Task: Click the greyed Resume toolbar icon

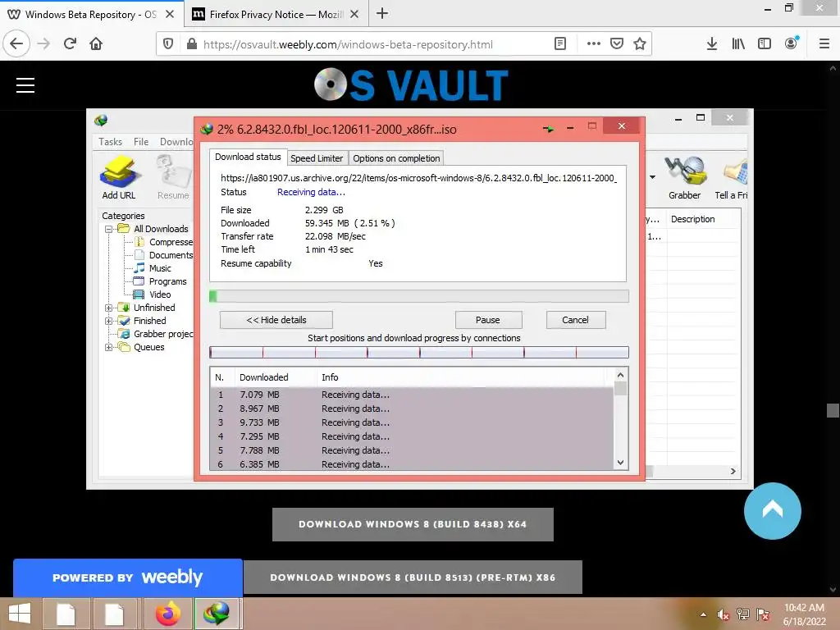Action: [x=173, y=177]
